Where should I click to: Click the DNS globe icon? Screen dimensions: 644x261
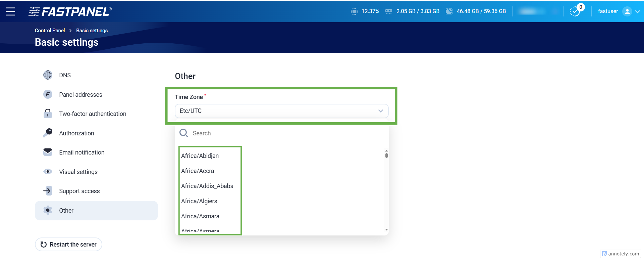[x=48, y=75]
